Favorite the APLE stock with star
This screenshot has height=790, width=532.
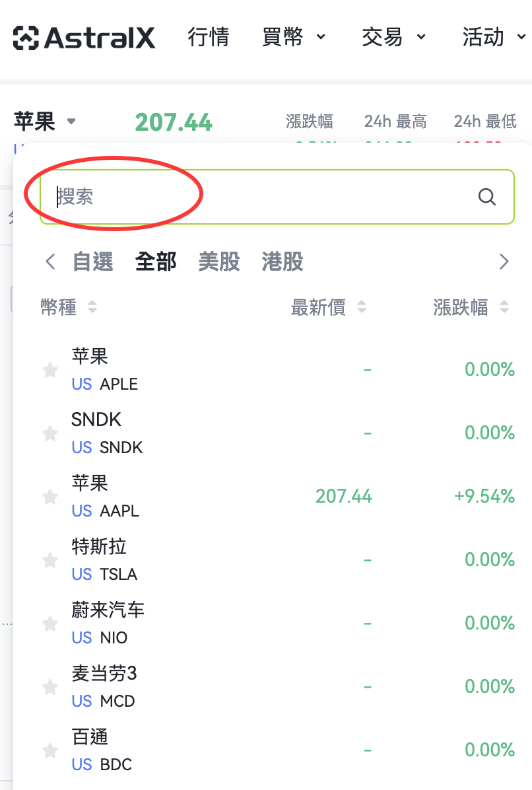click(50, 371)
